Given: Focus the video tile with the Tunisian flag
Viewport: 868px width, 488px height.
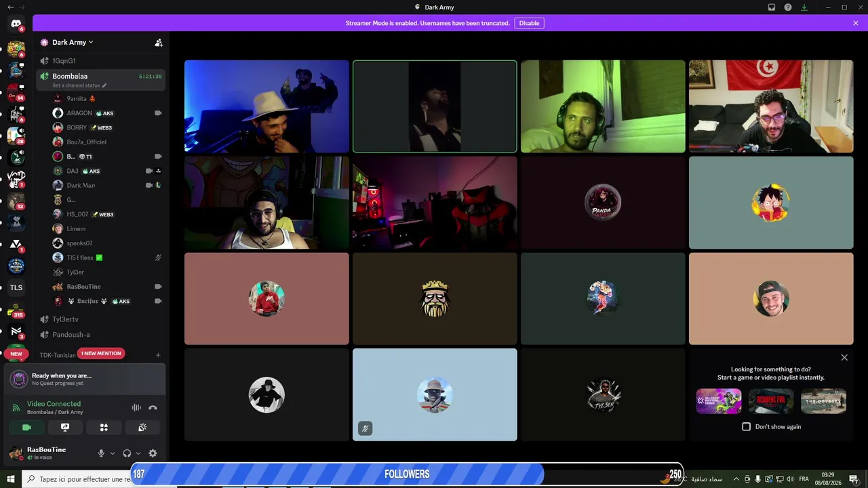Looking at the screenshot, I should point(771,106).
